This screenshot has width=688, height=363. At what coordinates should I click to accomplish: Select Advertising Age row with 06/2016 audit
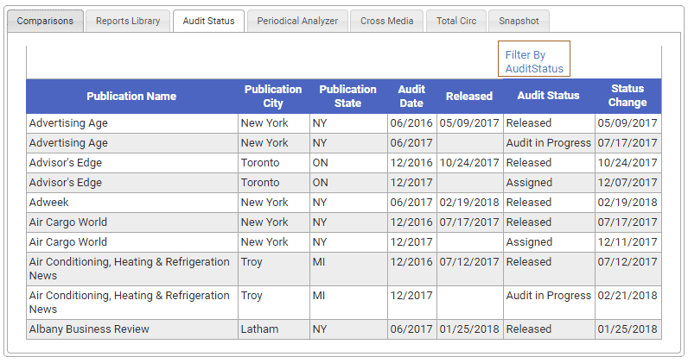point(344,123)
